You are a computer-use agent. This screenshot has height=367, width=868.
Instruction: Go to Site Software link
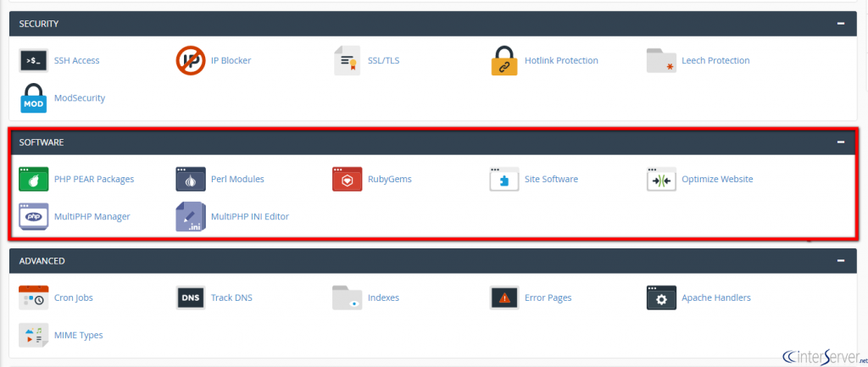coord(551,180)
